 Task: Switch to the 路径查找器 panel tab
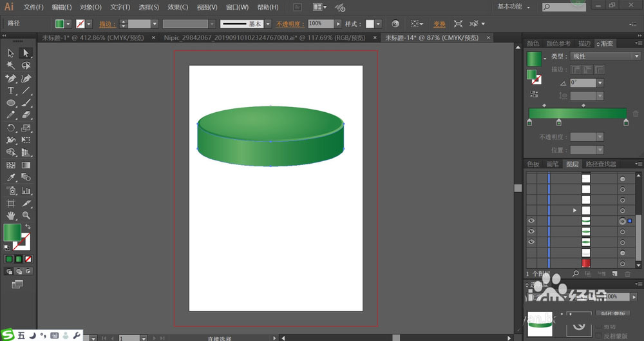[x=600, y=164]
